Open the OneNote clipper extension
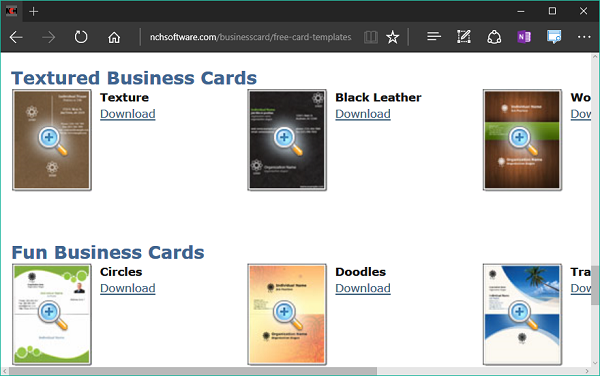The width and height of the screenshot is (600, 376). click(524, 37)
